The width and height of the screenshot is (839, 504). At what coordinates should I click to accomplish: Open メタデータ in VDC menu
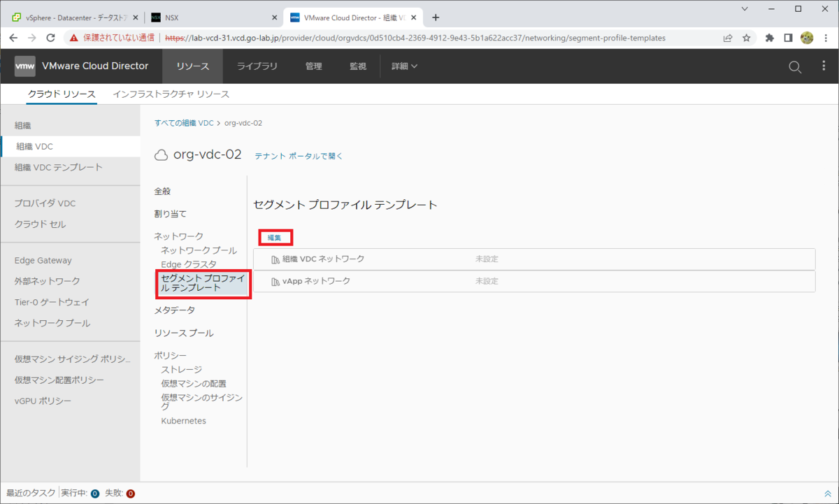pos(175,310)
